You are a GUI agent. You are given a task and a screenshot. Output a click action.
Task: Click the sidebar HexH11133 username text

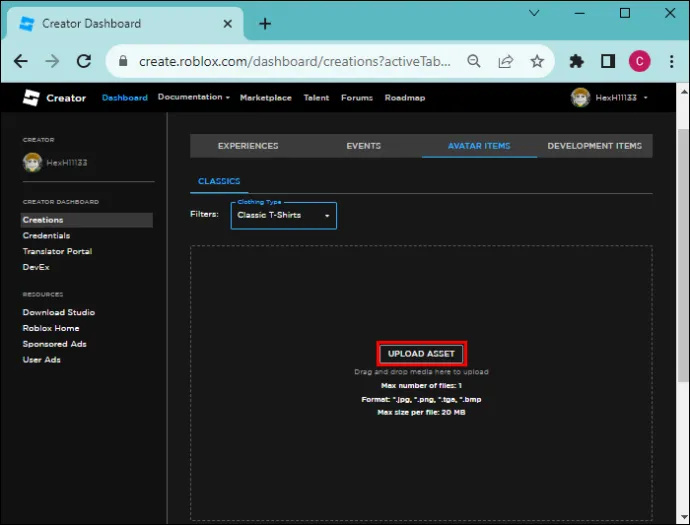pos(66,162)
